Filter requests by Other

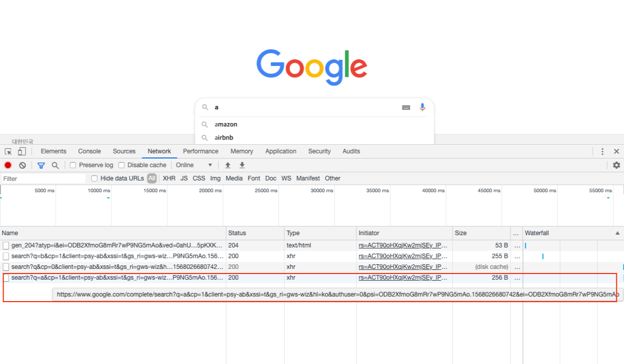click(332, 178)
